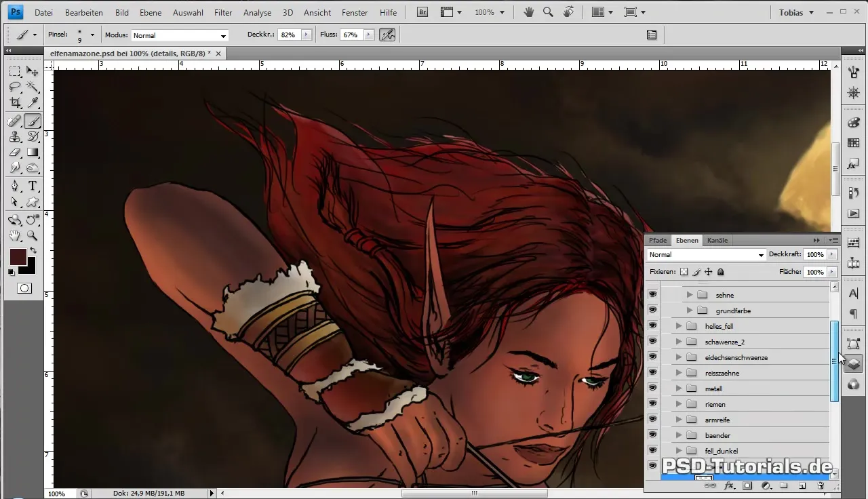Select the Move tool
868x499 pixels.
[x=32, y=71]
